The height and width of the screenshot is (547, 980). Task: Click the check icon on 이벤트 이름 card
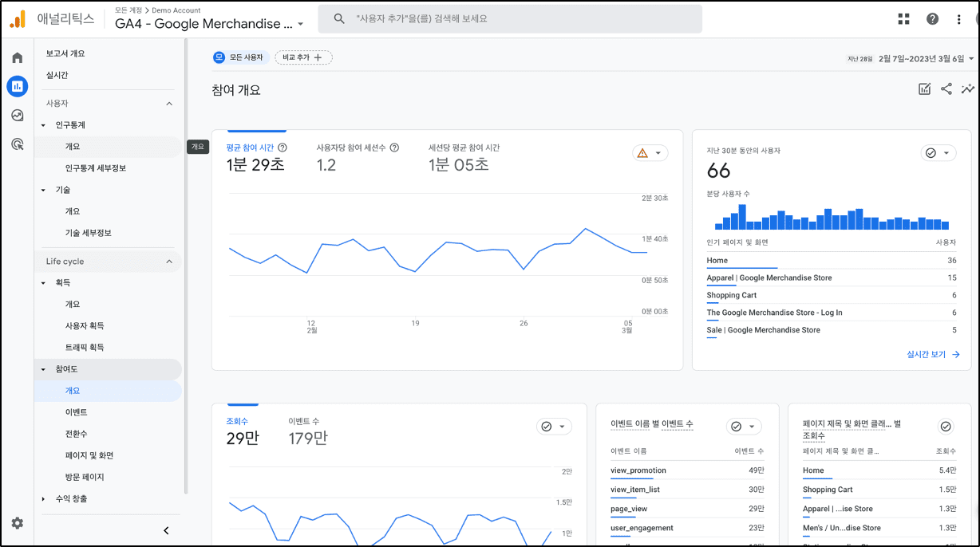point(736,427)
